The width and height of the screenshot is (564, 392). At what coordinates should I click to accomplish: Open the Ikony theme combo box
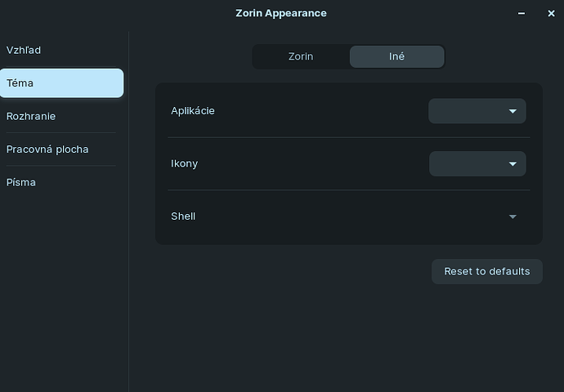[477, 164]
